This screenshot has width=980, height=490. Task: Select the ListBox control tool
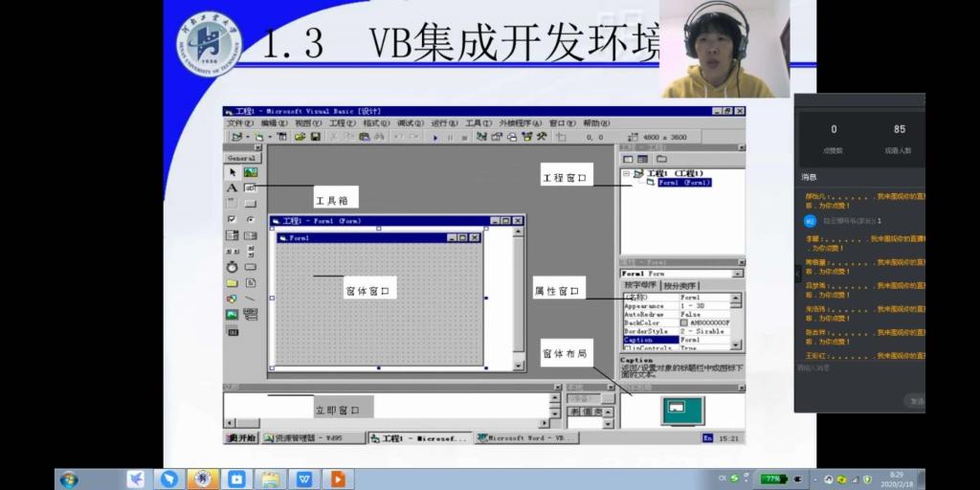point(251,235)
